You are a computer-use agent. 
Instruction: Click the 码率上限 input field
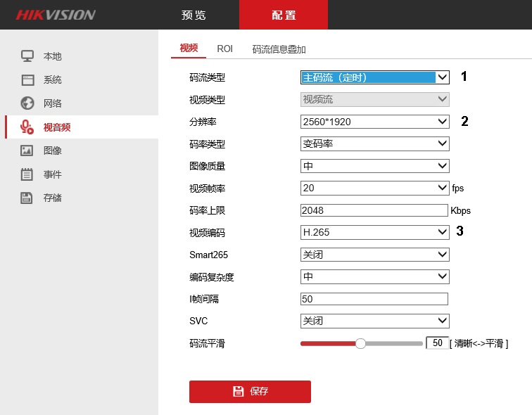coord(374,210)
